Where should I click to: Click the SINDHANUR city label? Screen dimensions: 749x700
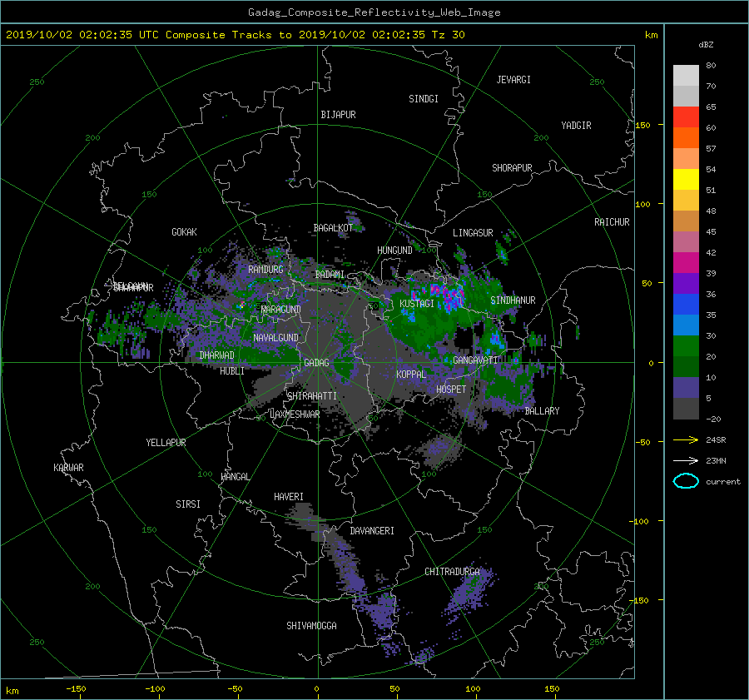click(513, 300)
